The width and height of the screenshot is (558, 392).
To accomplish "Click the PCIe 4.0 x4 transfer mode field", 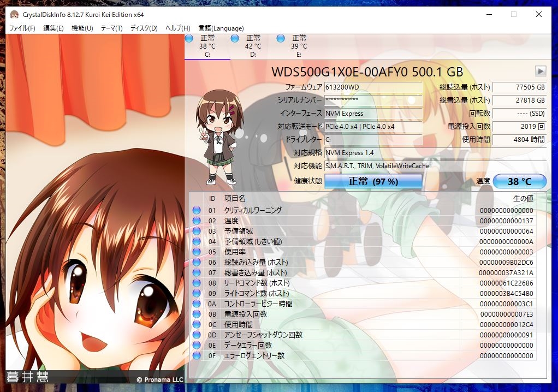I will coord(373,126).
